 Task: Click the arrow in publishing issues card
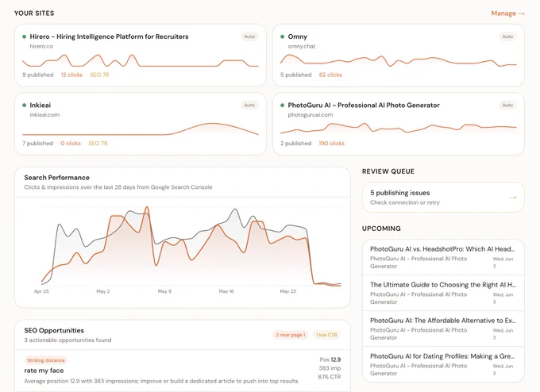[513, 198]
